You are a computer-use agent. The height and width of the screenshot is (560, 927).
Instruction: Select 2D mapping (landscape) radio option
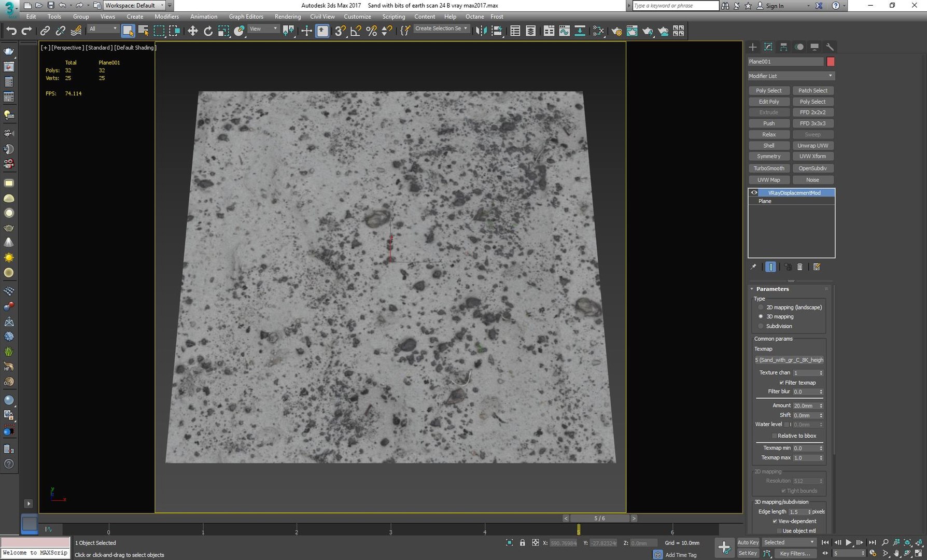pos(761,307)
